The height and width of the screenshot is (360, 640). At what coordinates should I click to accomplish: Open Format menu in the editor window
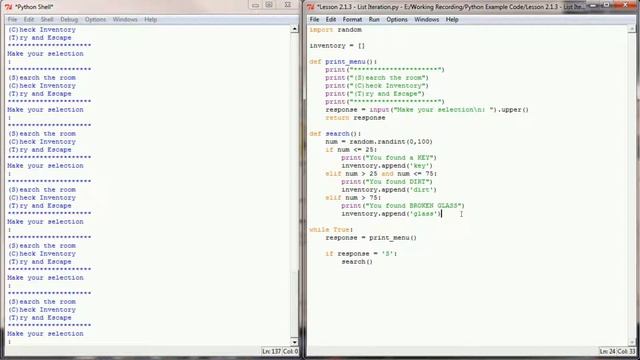(352, 20)
